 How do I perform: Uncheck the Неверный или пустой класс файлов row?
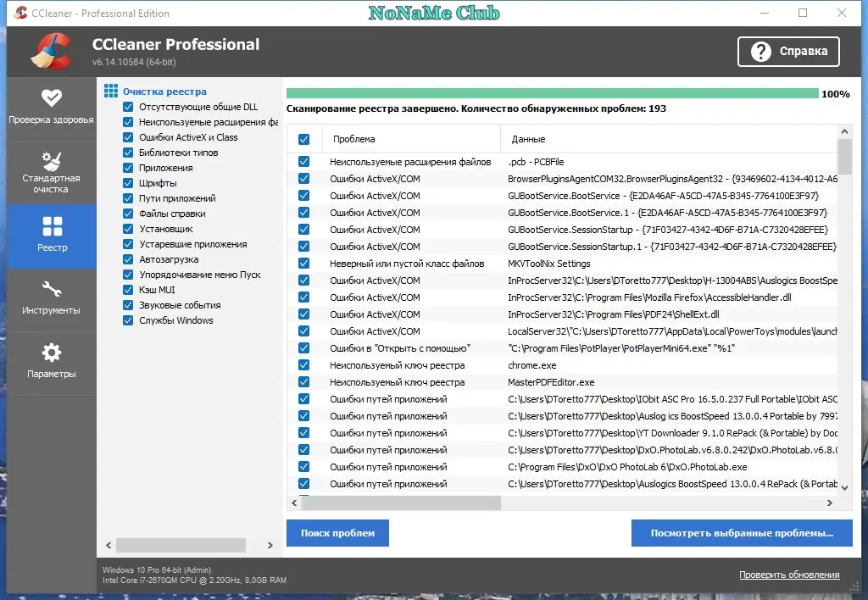tap(303, 264)
